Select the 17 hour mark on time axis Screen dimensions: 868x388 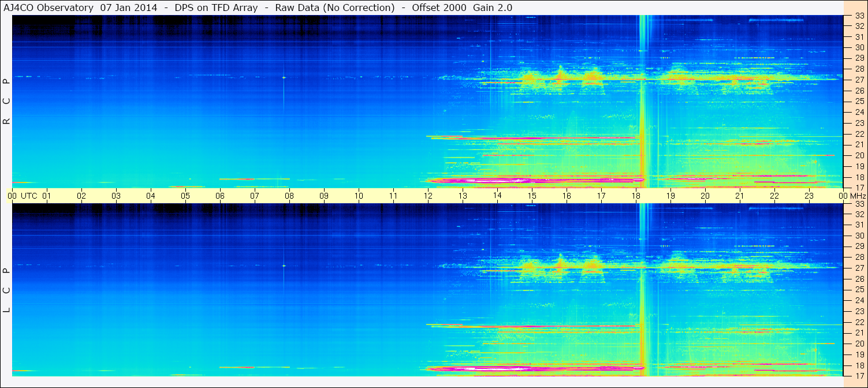(601, 196)
